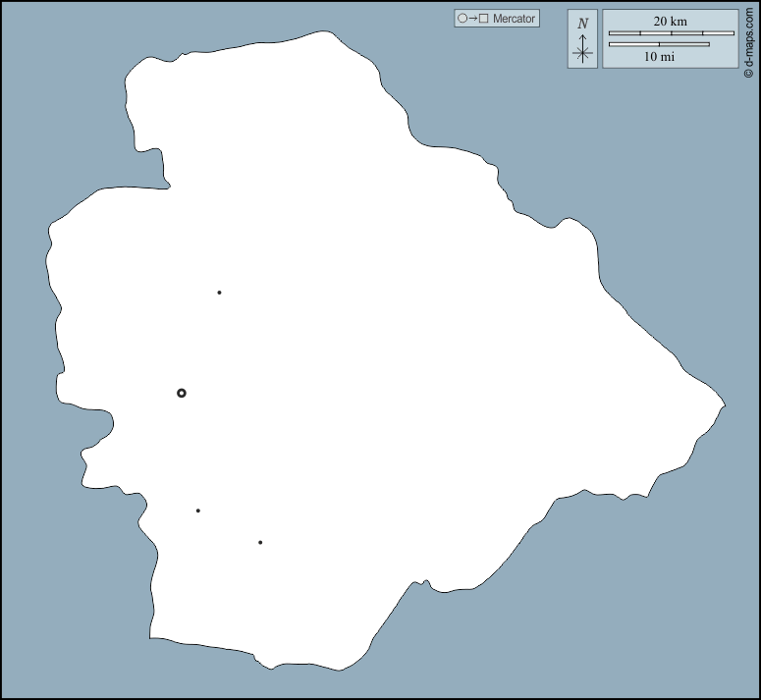This screenshot has width=761, height=700.
Task: Click the centre of the white map region
Action: click(x=383, y=373)
